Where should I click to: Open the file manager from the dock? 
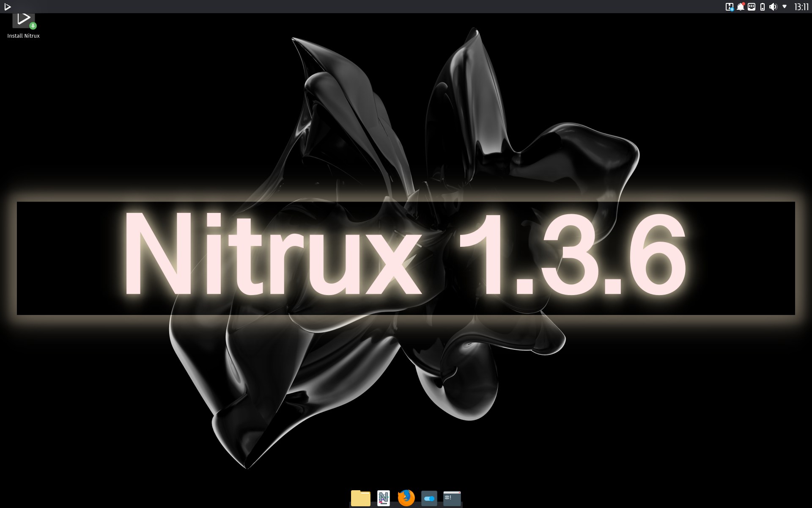click(361, 498)
